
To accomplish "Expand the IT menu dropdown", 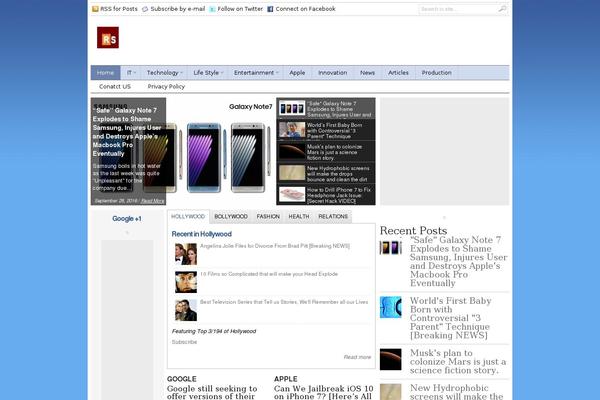I will point(131,73).
